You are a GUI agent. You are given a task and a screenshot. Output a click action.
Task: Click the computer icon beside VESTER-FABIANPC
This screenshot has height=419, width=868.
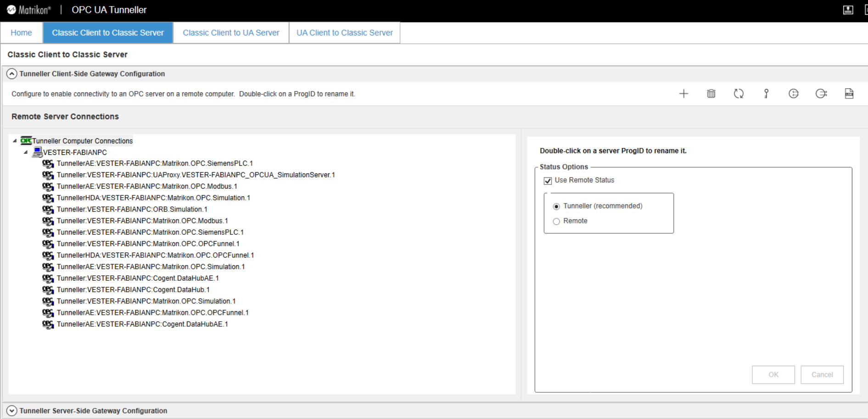pos(37,152)
